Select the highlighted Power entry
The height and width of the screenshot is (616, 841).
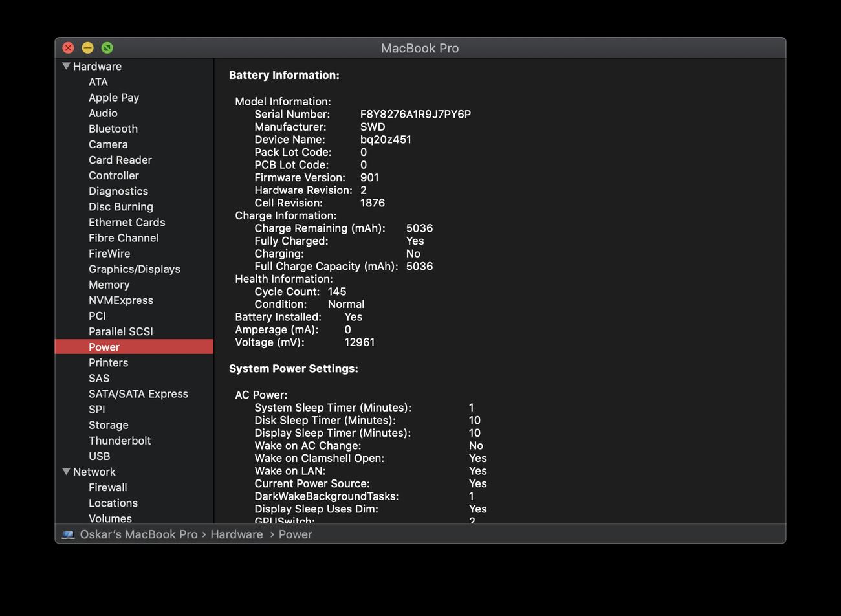pos(134,347)
